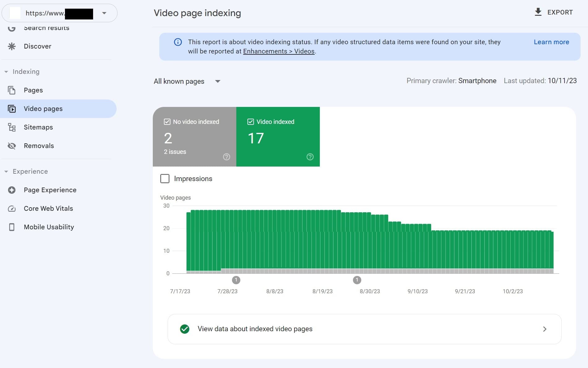Enable the Impressions checkbox

[x=165, y=179]
